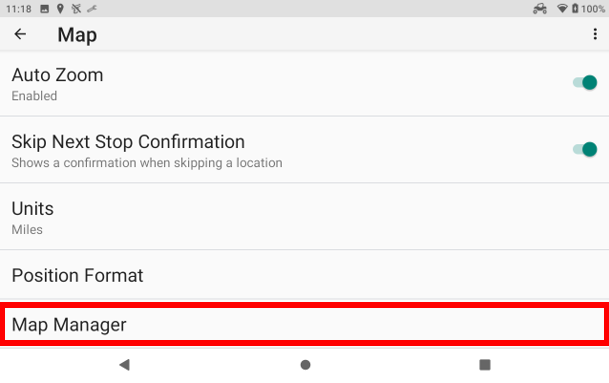Open the Position Format setting
This screenshot has width=609, height=383.
(304, 275)
